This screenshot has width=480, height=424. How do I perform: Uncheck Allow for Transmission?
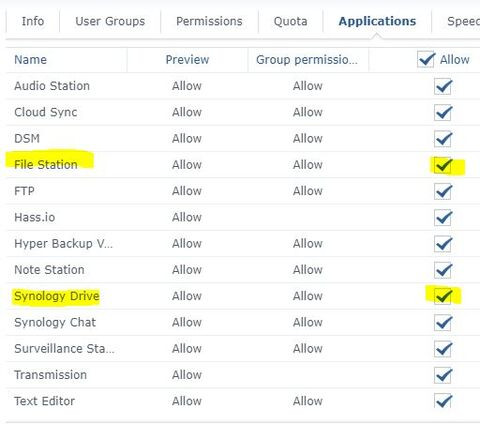(x=443, y=375)
